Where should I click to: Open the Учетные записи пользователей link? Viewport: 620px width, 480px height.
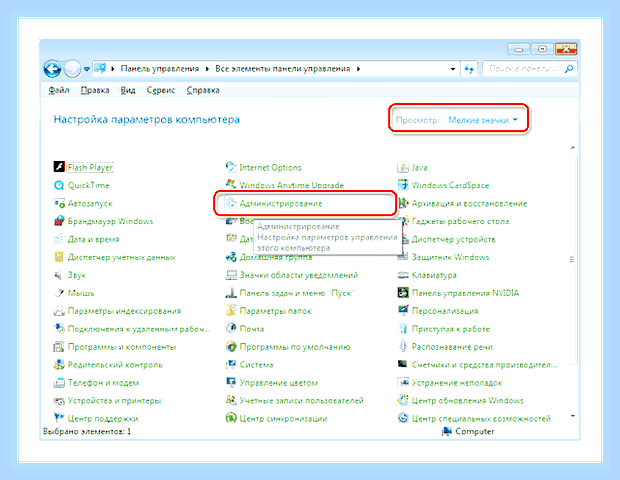coord(301,401)
